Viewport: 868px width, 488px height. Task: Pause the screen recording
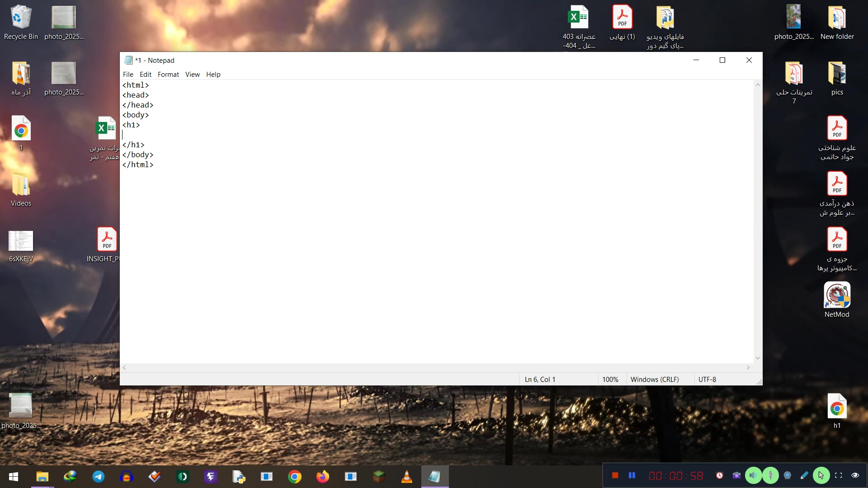632,475
